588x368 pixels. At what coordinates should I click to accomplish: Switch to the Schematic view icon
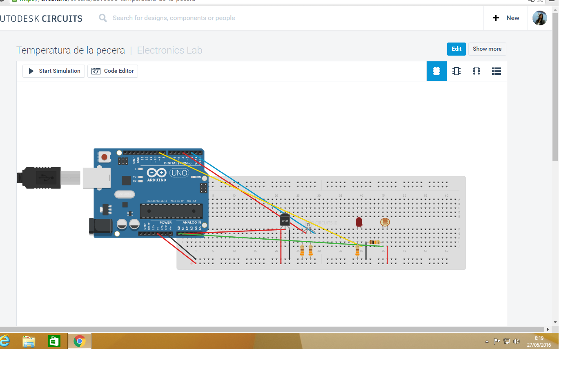pyautogui.click(x=456, y=71)
